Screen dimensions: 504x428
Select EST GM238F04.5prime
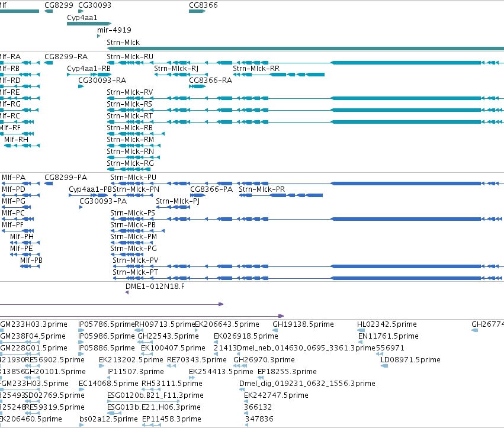33,336
